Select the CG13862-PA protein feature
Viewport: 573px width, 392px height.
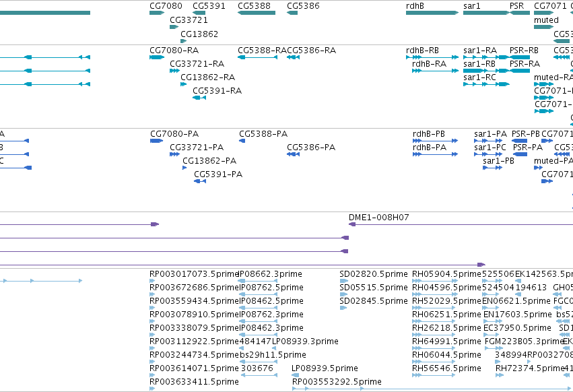coord(184,168)
